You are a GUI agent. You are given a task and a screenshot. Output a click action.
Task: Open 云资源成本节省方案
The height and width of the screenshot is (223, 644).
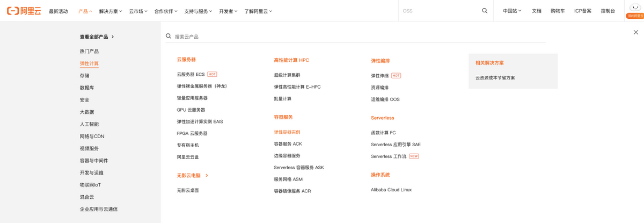[495, 78]
